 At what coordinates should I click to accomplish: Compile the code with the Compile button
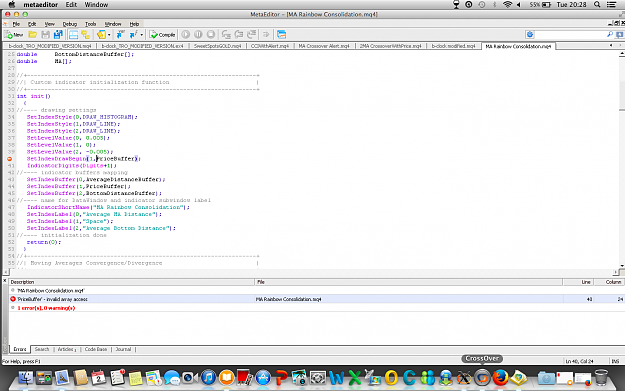(163, 35)
